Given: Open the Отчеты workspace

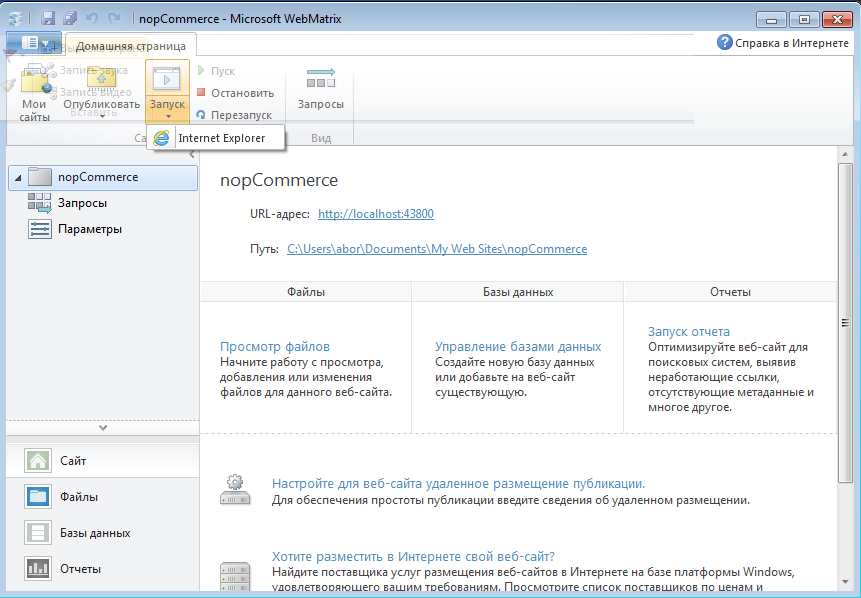Looking at the screenshot, I should [103, 569].
